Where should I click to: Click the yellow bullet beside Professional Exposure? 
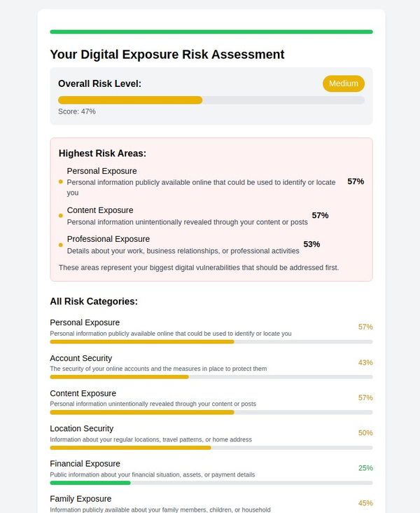tap(60, 245)
